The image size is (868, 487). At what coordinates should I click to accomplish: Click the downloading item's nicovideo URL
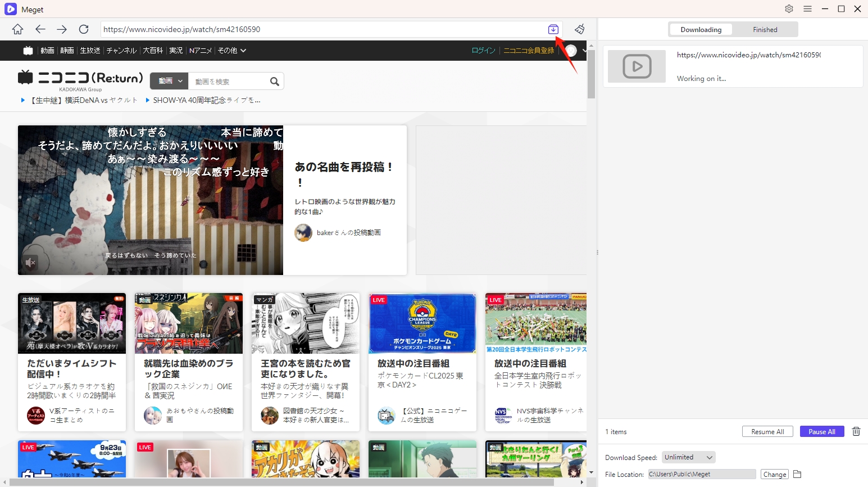point(749,55)
